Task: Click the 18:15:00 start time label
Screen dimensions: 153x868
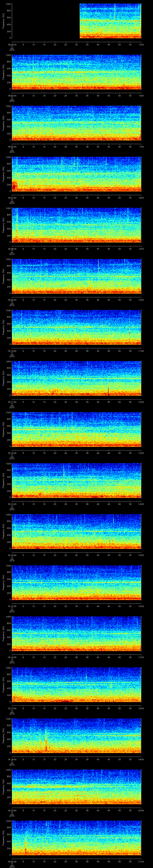Action: point(12,606)
